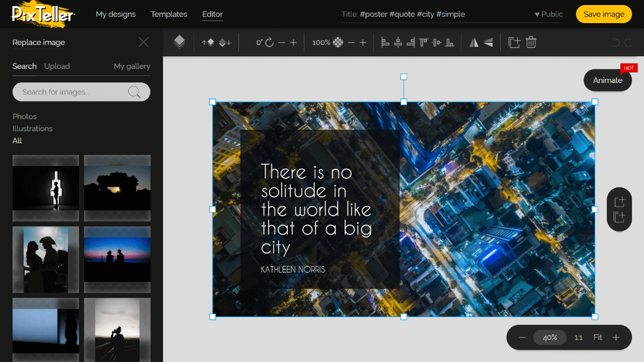Align selected element to bottom edge
The height and width of the screenshot is (362, 644).
(450, 43)
